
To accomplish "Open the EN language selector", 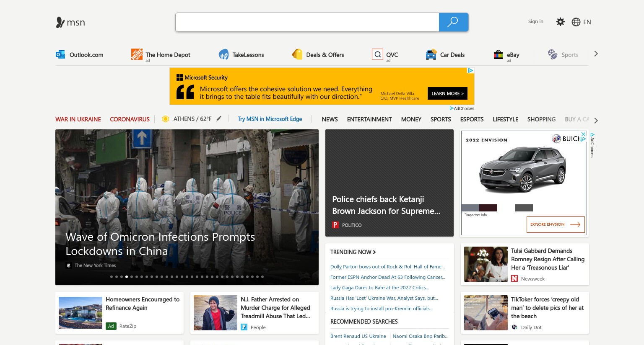I will click(587, 22).
